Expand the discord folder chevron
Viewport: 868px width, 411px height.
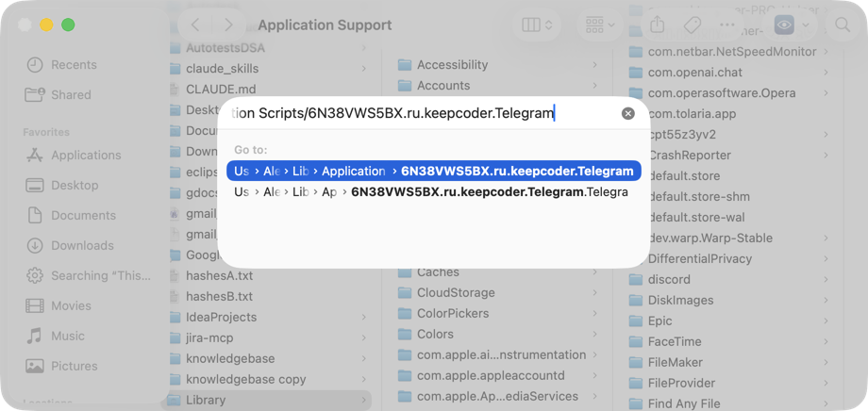pyautogui.click(x=826, y=279)
